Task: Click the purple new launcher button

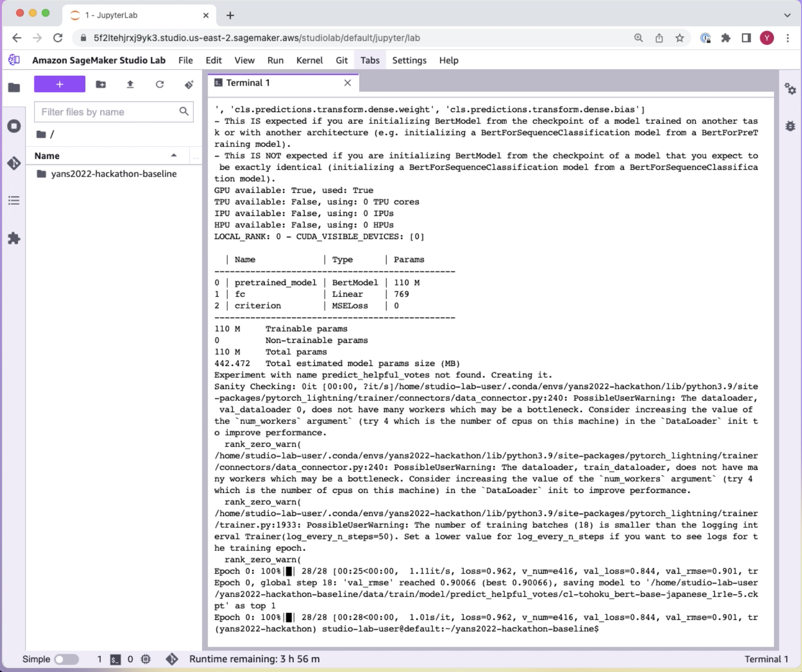Action: coord(60,84)
